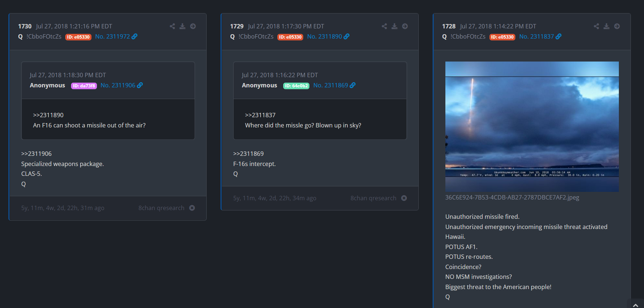Click Anonymous name in da73f8 quoted post
The height and width of the screenshot is (308, 644).
coord(47,85)
